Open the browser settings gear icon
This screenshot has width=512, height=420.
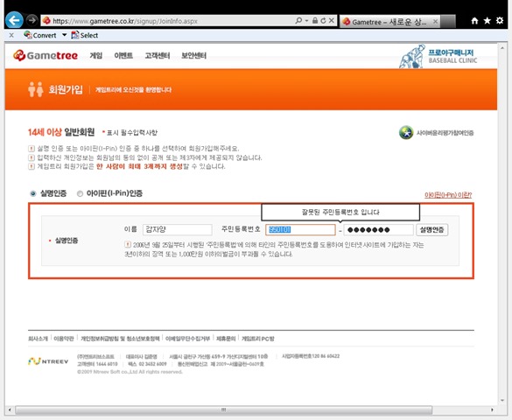(500, 20)
